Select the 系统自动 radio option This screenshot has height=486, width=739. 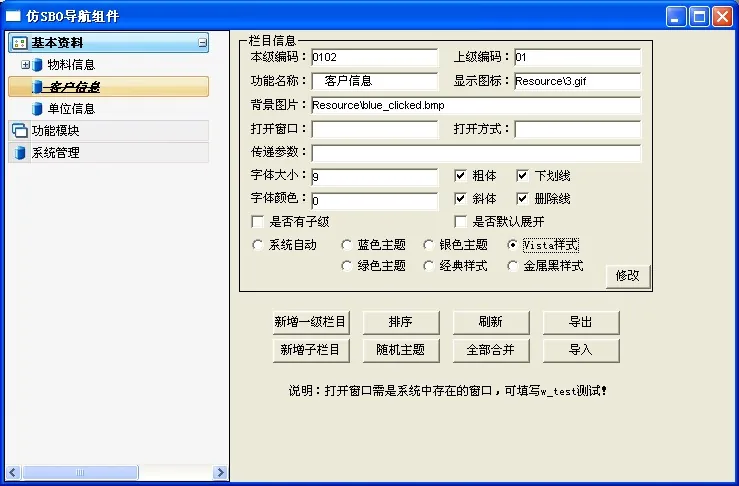pos(257,245)
